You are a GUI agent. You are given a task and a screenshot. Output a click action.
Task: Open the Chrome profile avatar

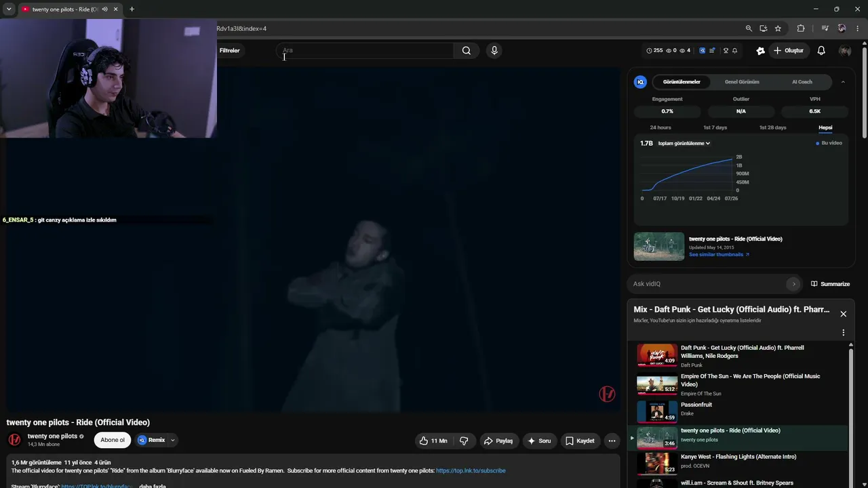point(842,28)
